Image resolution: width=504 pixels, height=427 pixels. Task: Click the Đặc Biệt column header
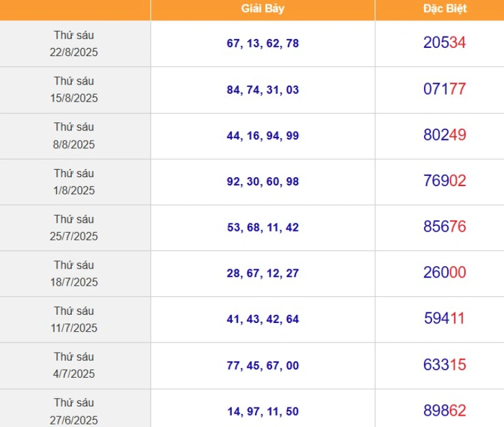click(x=444, y=9)
